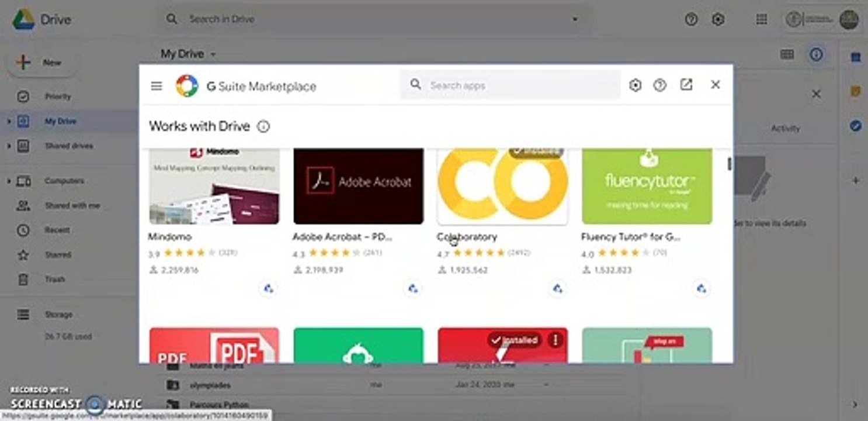Open the Colaboratory app thumbnail
This screenshot has width=868, height=421.
[502, 186]
